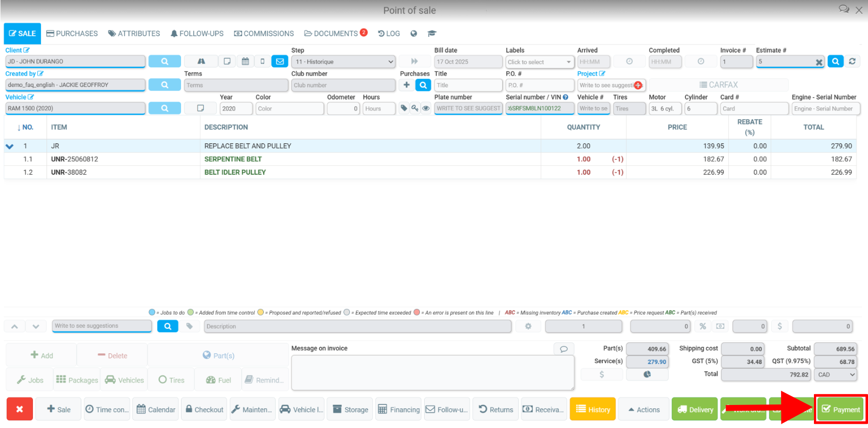This screenshot has width=868, height=428.
Task: Search vehicle with magnifier button
Action: coord(165,109)
